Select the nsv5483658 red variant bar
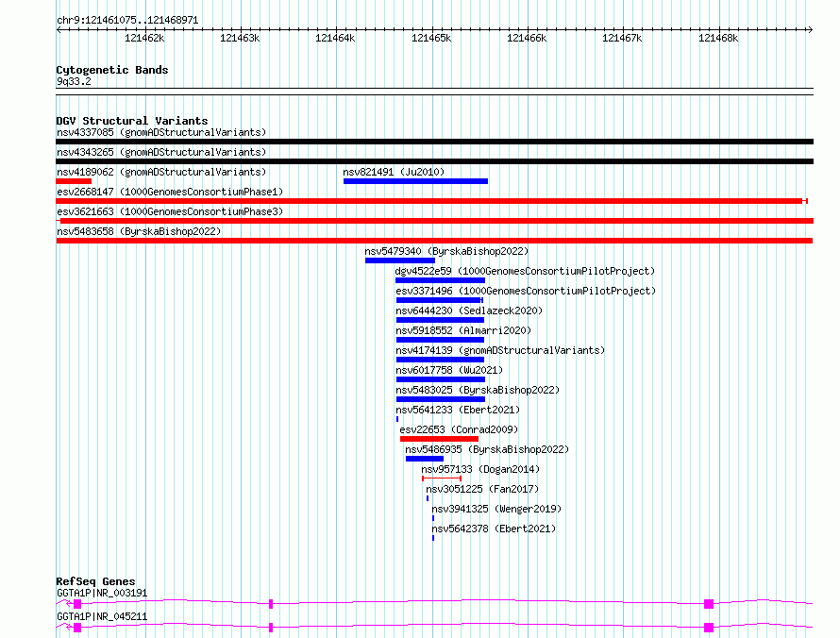The width and height of the screenshot is (840, 638). click(434, 241)
